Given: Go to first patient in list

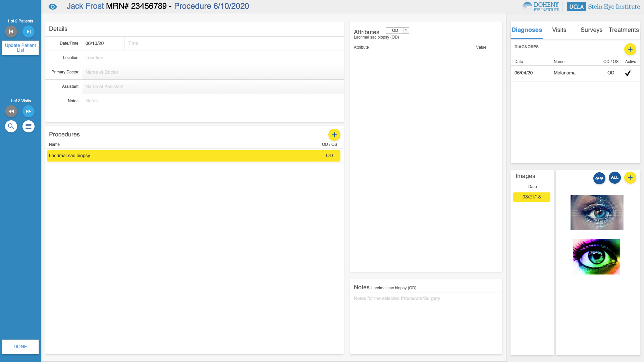Looking at the screenshot, I should point(11,32).
